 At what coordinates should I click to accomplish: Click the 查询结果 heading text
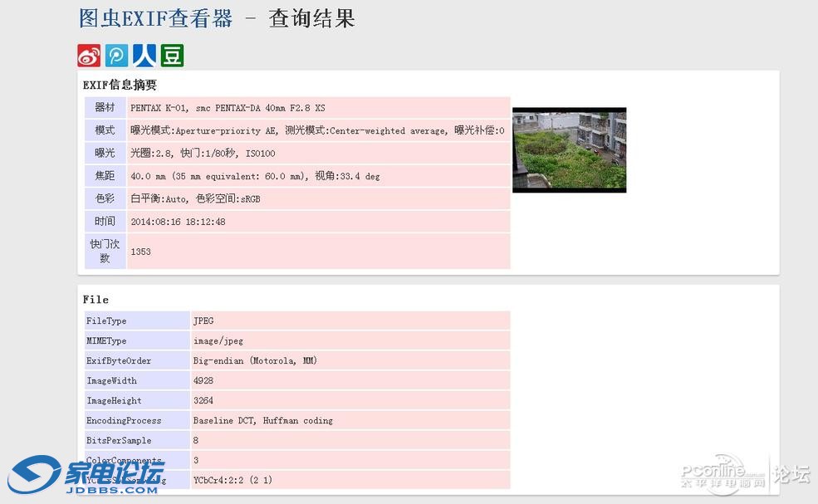(311, 18)
